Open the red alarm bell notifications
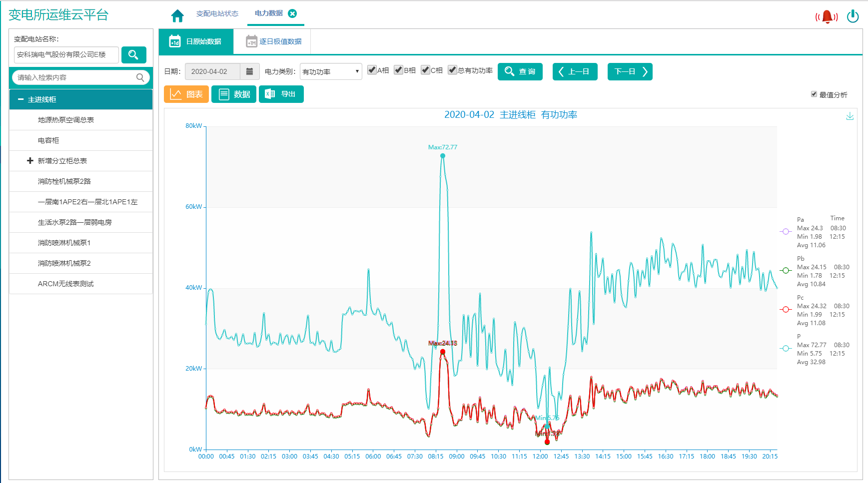This screenshot has width=868, height=483. pyautogui.click(x=827, y=16)
